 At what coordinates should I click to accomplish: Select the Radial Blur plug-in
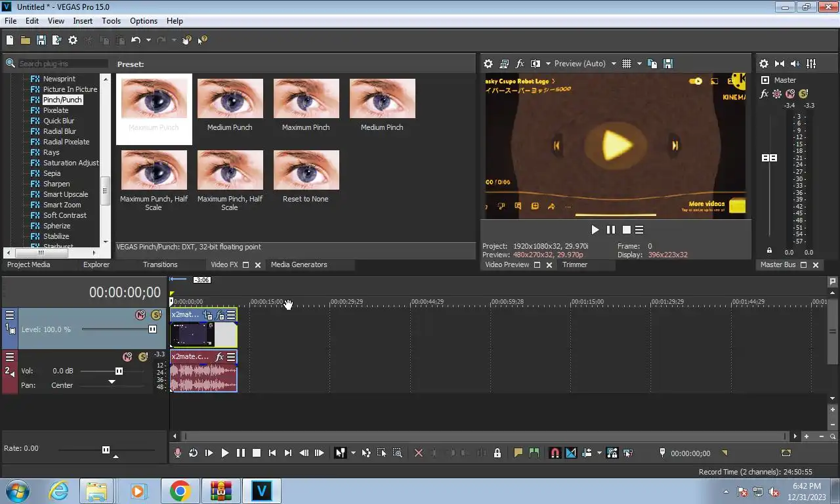59,131
